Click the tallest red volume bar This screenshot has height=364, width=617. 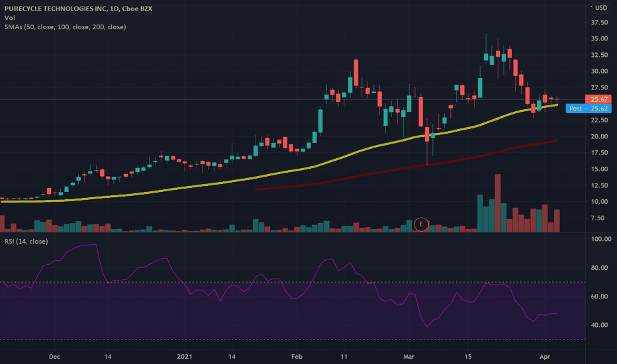click(498, 203)
